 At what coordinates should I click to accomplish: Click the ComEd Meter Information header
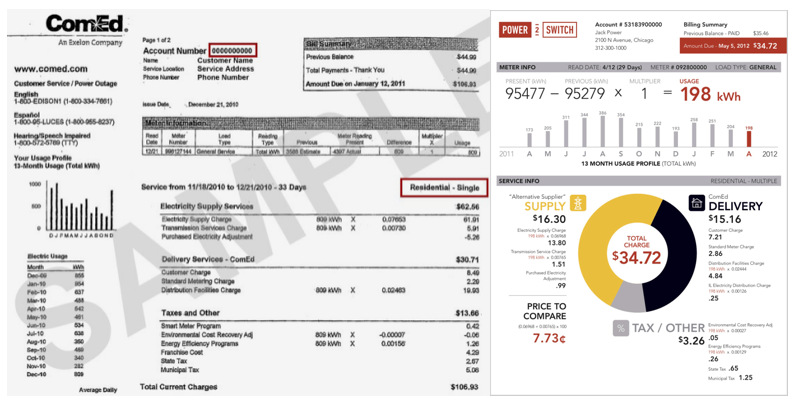(311, 123)
